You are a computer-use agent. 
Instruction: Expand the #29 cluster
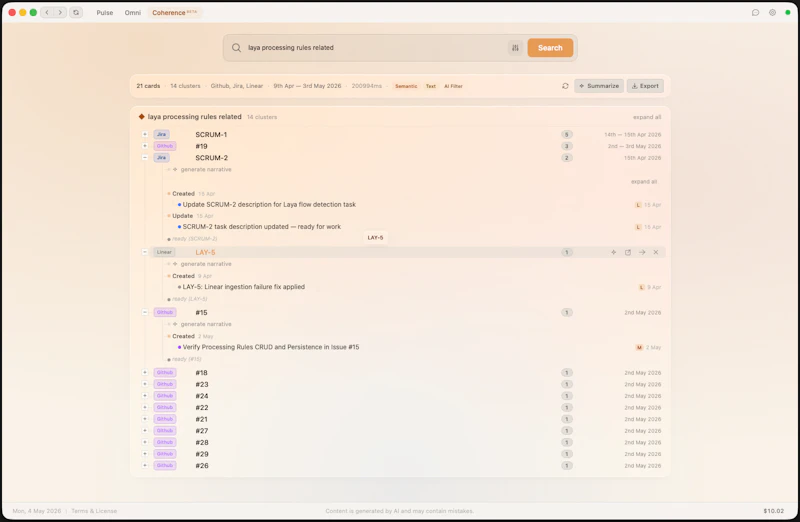pyautogui.click(x=145, y=454)
